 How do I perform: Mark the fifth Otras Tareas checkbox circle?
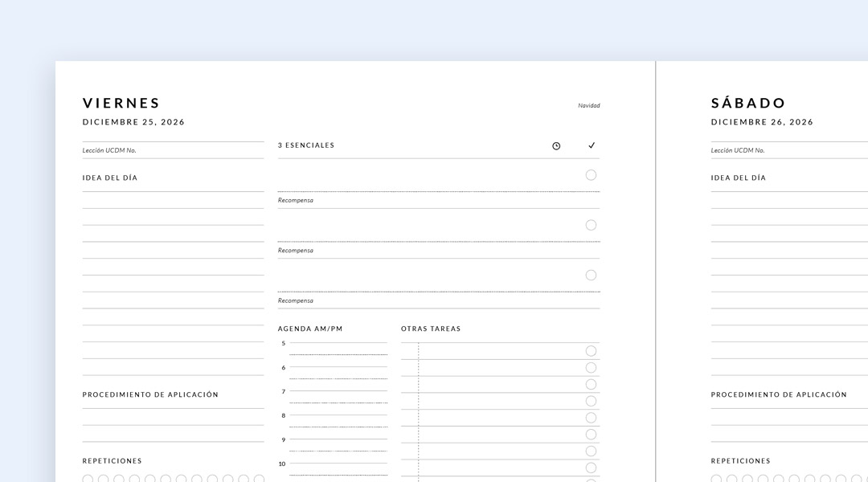591,418
